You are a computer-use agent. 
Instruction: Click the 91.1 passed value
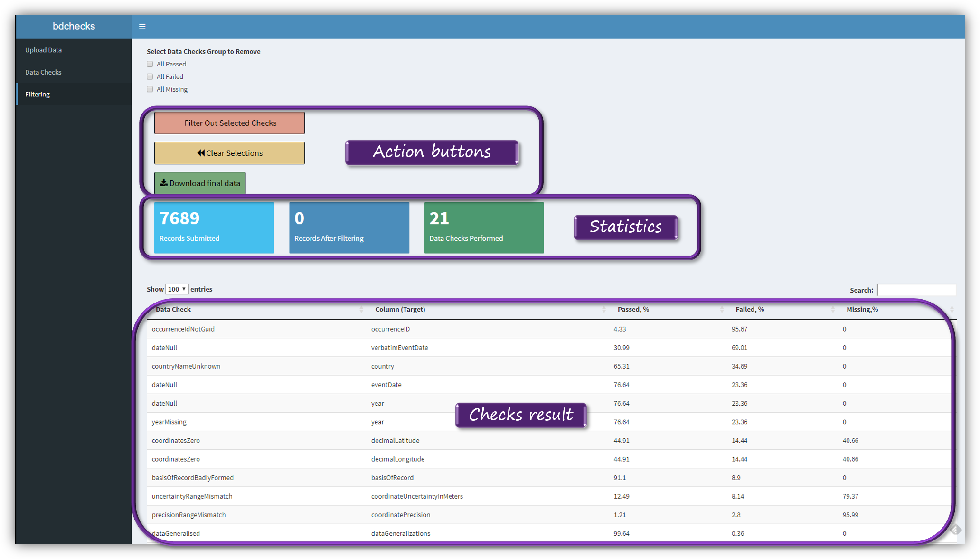tap(620, 478)
